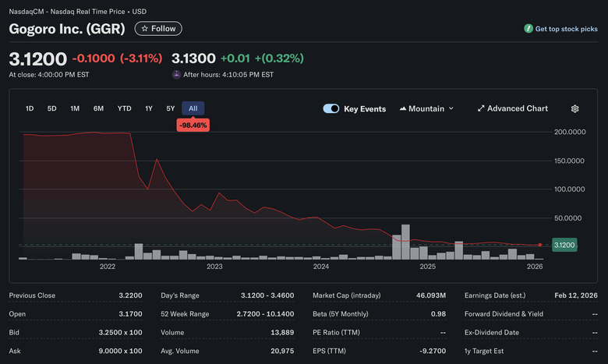Select the 1Y time range
This screenshot has width=608, height=364.
point(149,108)
